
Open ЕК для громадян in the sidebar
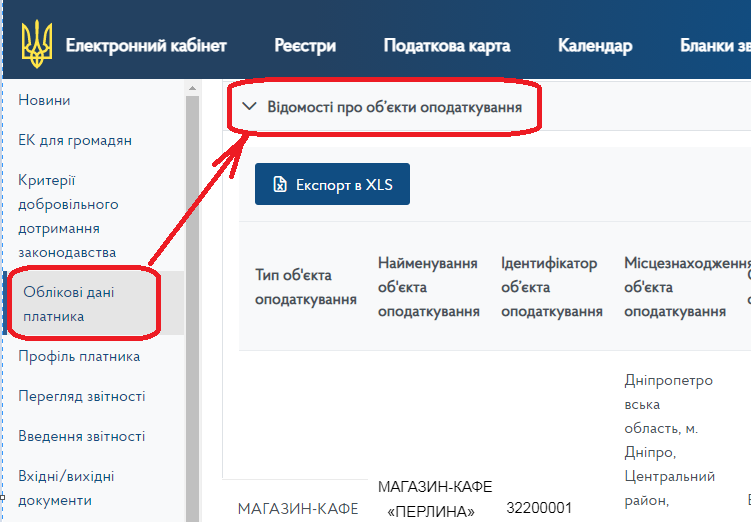(75, 140)
